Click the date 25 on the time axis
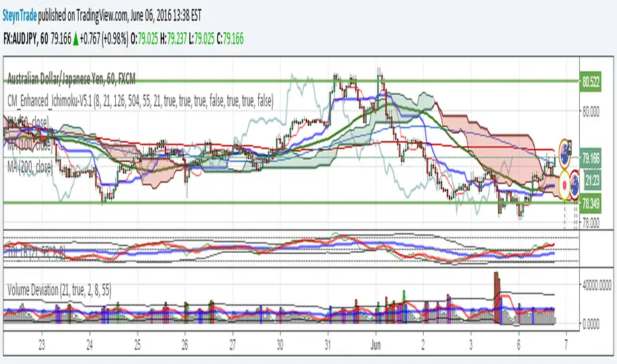617x364 pixels. [x=137, y=345]
